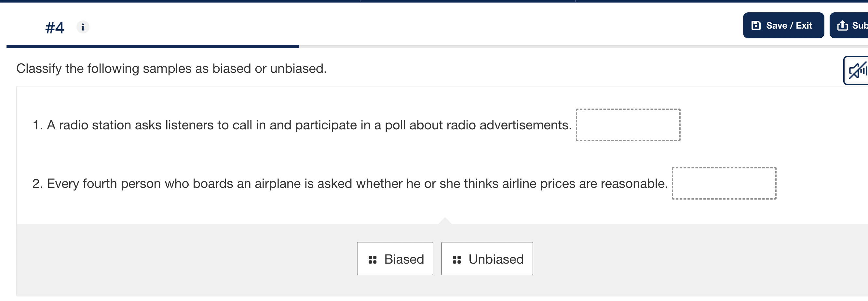Click the empty answer box for the airplane statement

pyautogui.click(x=724, y=184)
